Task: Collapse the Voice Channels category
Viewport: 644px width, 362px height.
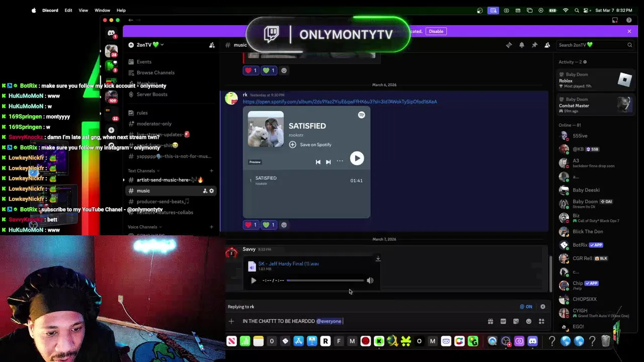Action: [x=144, y=227]
